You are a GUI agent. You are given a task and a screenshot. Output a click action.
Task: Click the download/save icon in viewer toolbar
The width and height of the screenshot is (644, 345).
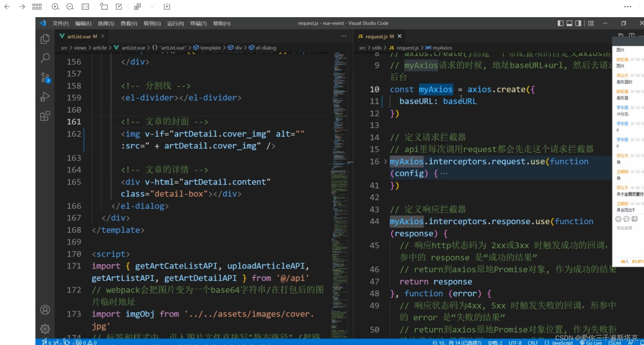coord(167,6)
